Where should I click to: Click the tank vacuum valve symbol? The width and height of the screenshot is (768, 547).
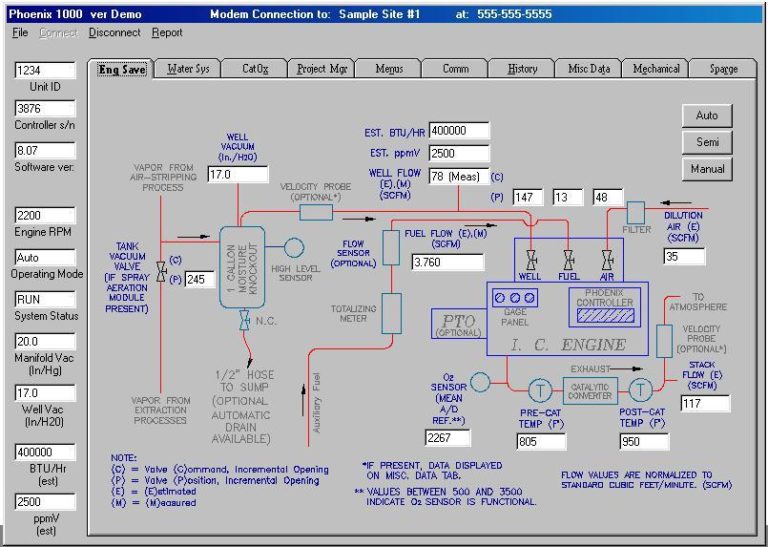click(x=160, y=271)
